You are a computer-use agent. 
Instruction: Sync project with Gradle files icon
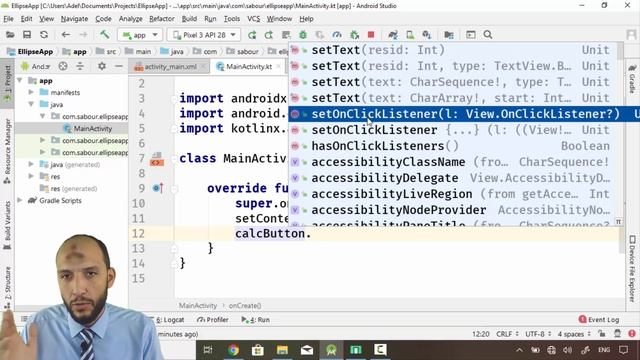pos(393,35)
